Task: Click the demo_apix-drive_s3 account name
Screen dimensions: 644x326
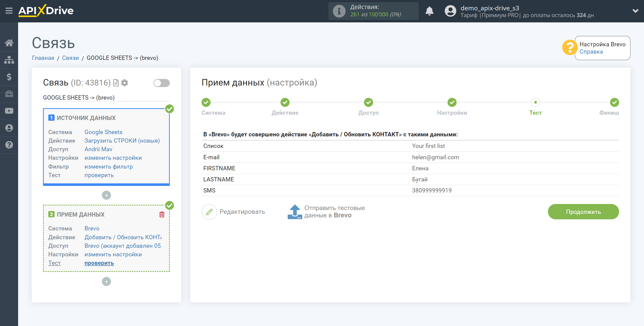Action: coord(490,8)
